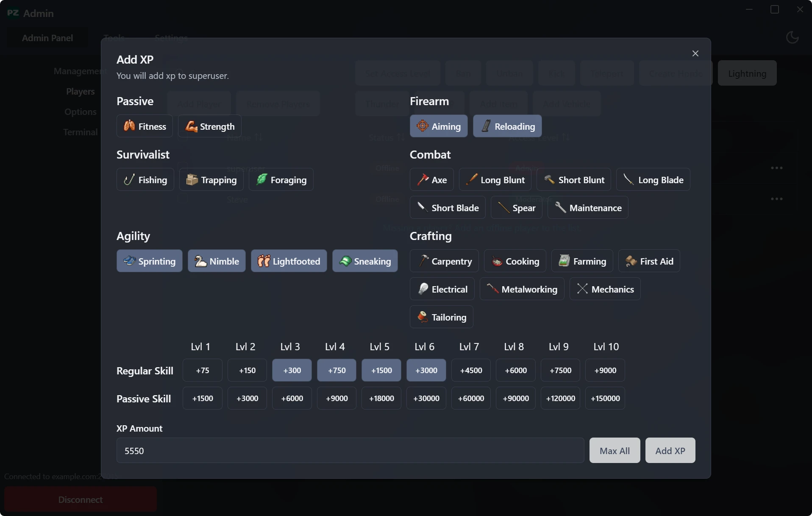
Task: Click the light bulb Electrical icon
Action: 423,289
